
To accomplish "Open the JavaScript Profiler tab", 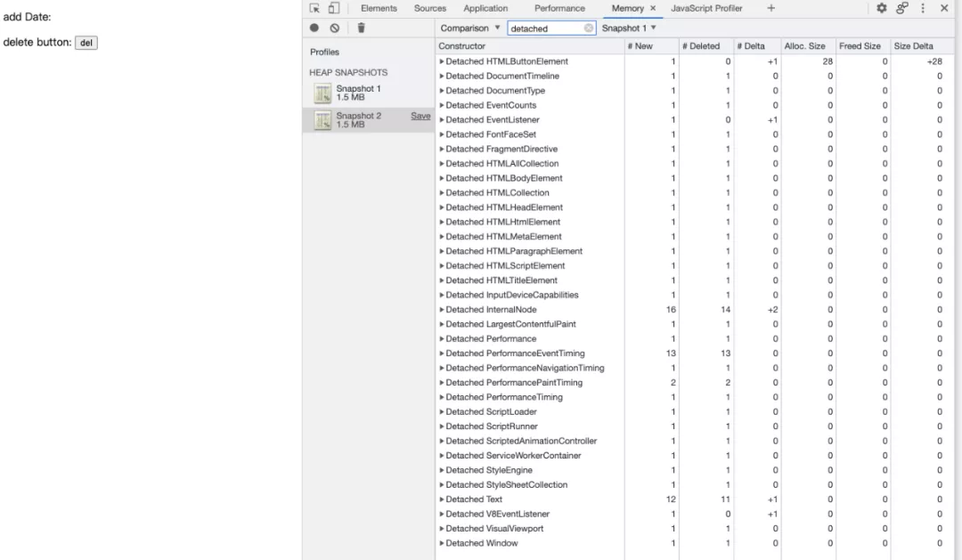I will tap(706, 8).
